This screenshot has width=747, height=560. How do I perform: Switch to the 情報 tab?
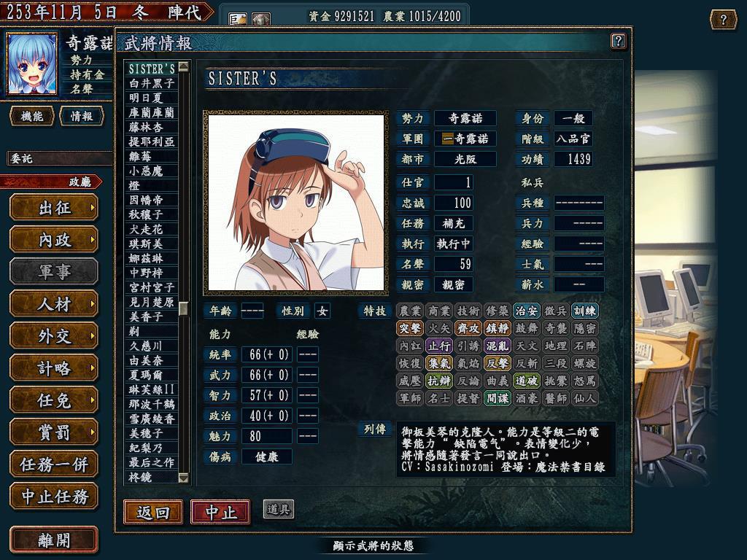click(x=82, y=116)
